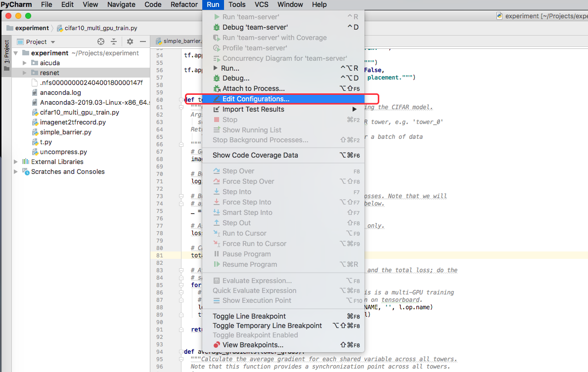Hide the Project panel with minus icon
The height and width of the screenshot is (372, 588).
143,42
